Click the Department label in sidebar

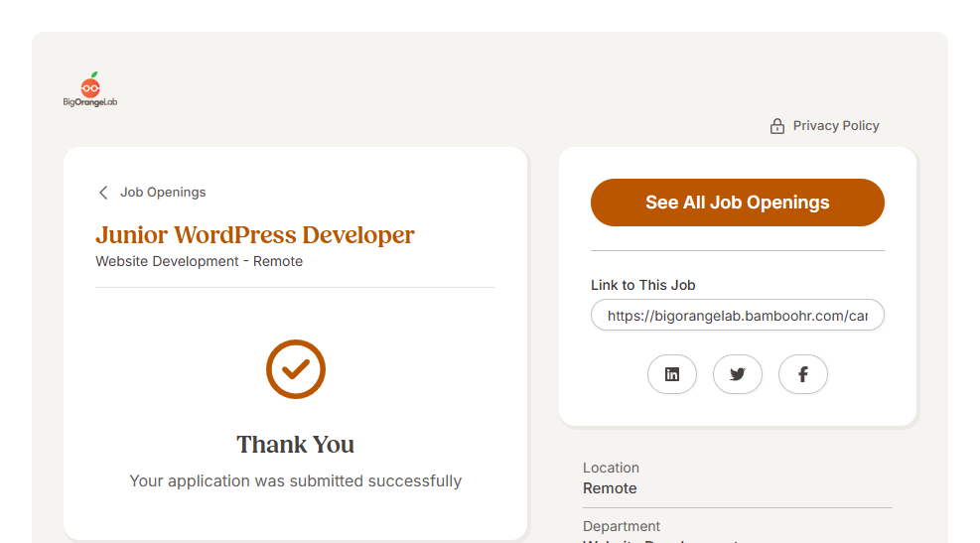pyautogui.click(x=622, y=526)
